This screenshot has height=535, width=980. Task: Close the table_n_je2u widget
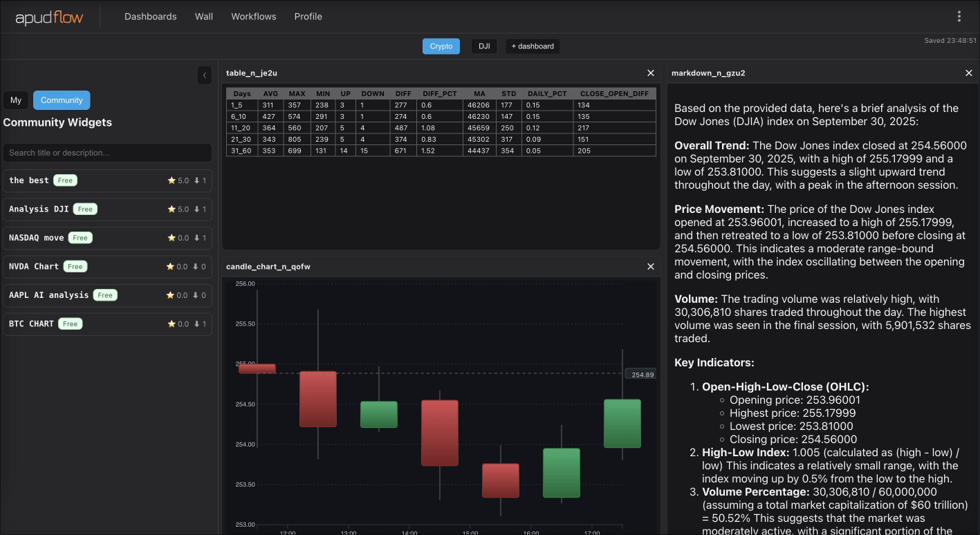coord(650,73)
